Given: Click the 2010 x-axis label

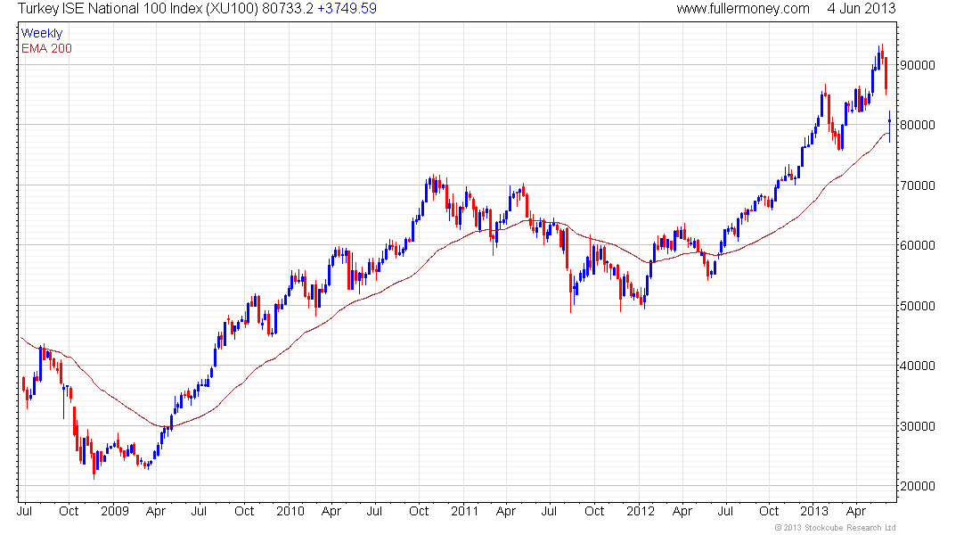Looking at the screenshot, I should (x=290, y=511).
